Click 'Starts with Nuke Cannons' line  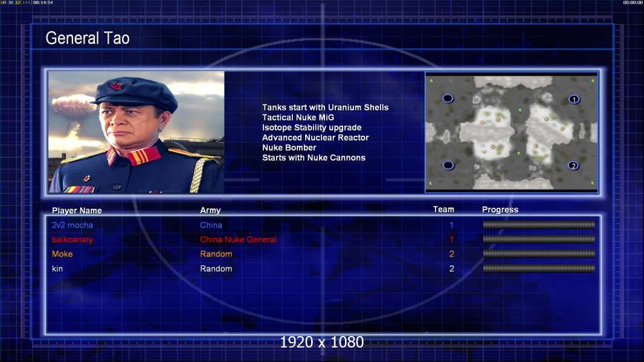(314, 158)
